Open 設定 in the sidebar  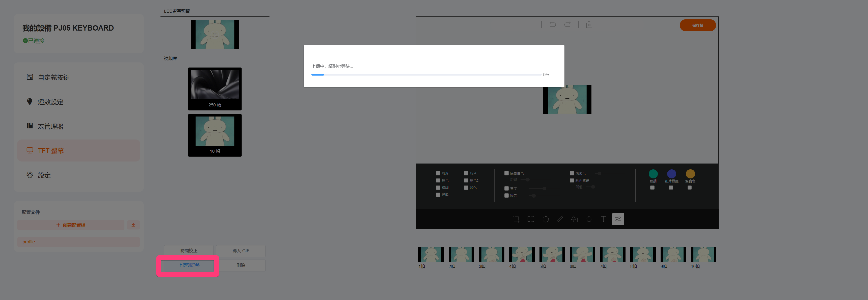point(78,175)
